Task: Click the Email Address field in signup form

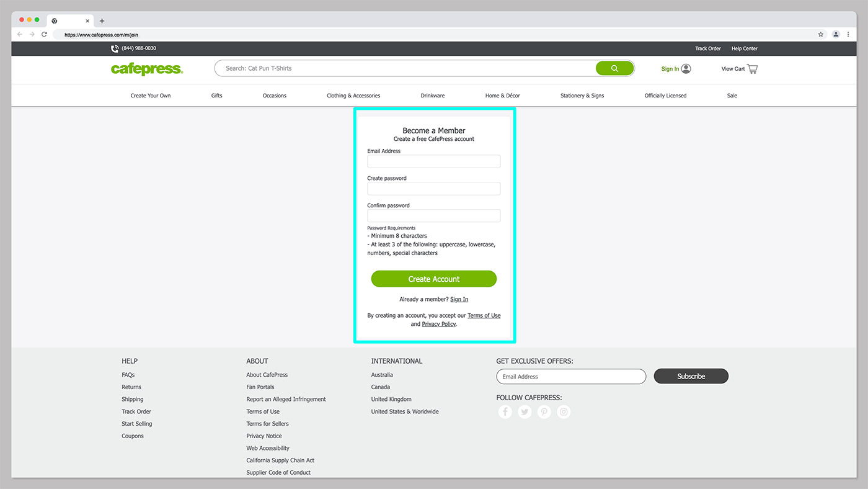Action: pos(433,161)
